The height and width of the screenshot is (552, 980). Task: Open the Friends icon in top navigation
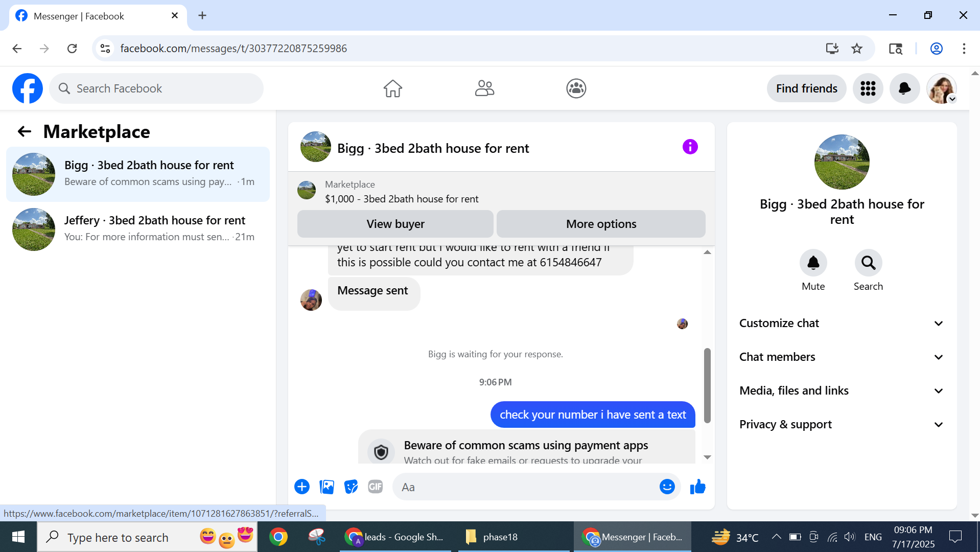point(484,88)
